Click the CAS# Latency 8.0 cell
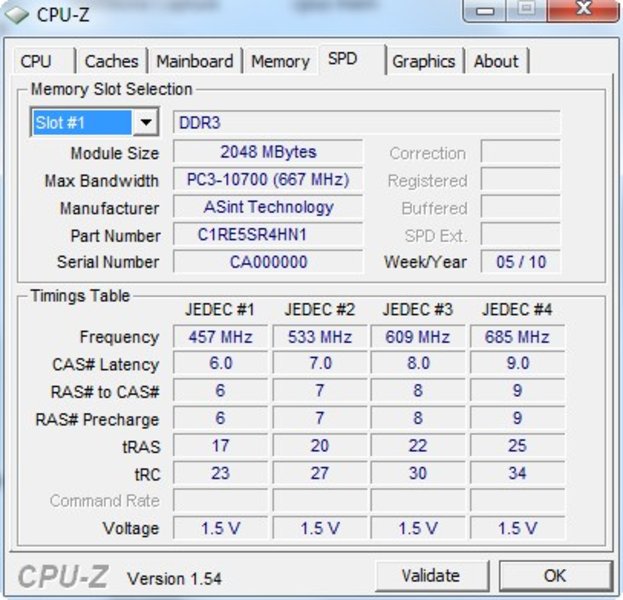 (x=418, y=363)
